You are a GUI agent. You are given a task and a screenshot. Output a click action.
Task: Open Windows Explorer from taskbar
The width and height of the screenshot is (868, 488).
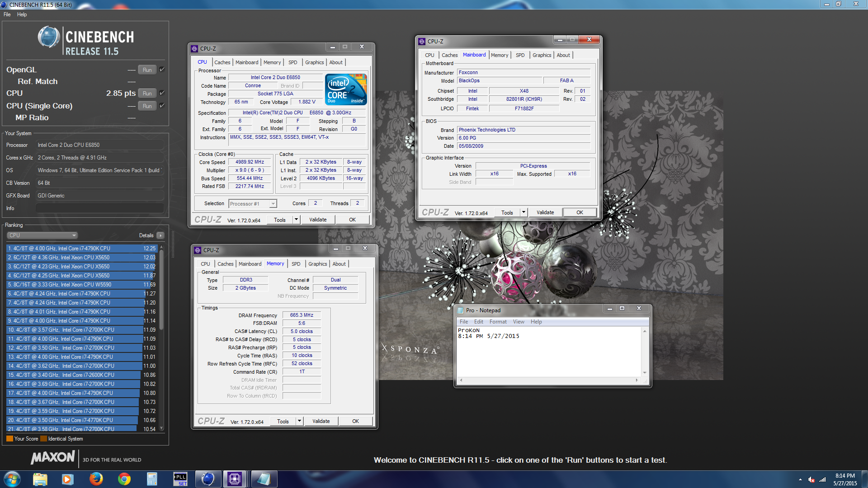40,479
